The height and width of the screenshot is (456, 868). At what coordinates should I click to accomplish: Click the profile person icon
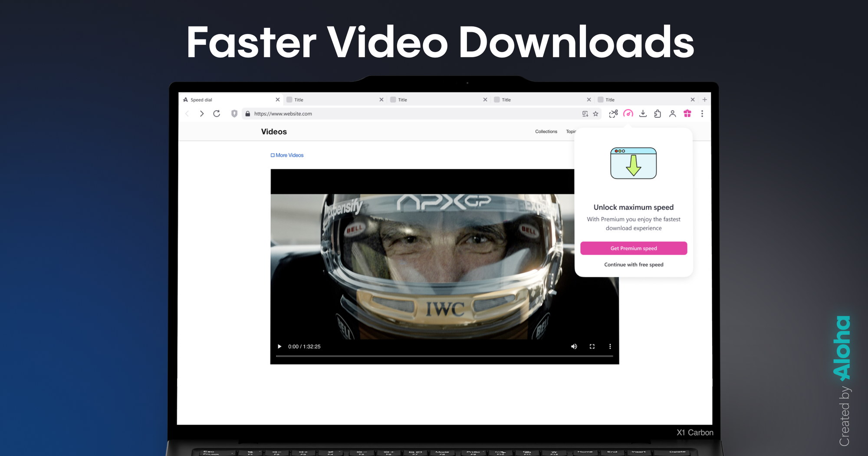pos(672,113)
